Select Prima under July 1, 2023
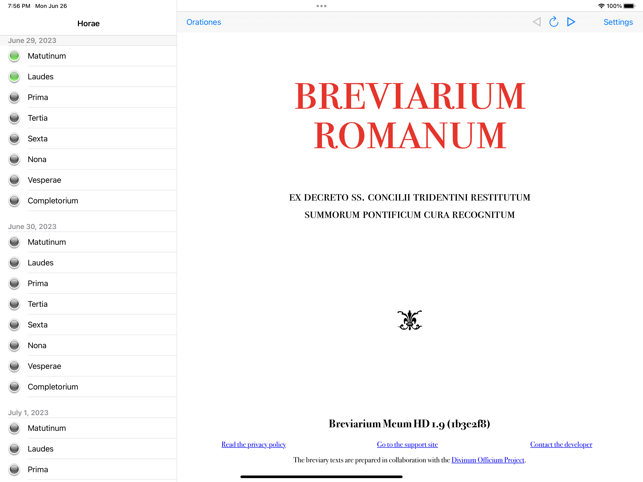This screenshot has width=643, height=482. [88, 470]
